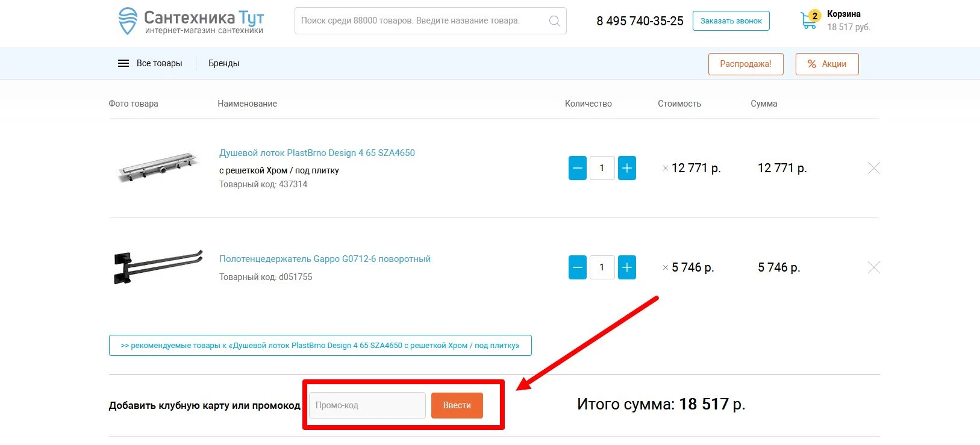This screenshot has width=980, height=445.
Task: Click the search magnifier icon
Action: pyautogui.click(x=554, y=21)
